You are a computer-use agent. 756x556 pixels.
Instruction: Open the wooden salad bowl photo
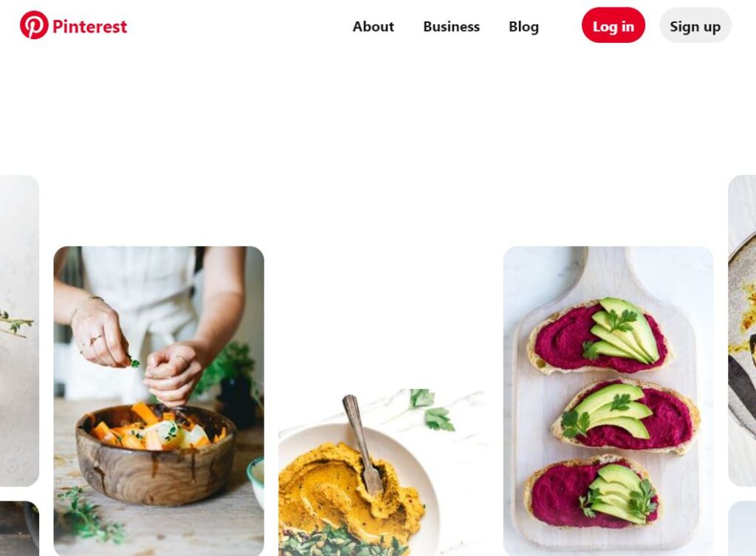(x=159, y=401)
